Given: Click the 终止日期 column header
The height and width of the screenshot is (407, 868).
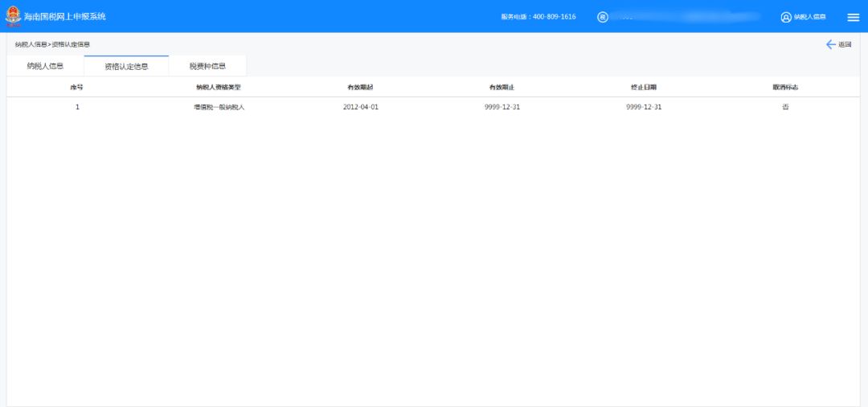Looking at the screenshot, I should pos(644,88).
